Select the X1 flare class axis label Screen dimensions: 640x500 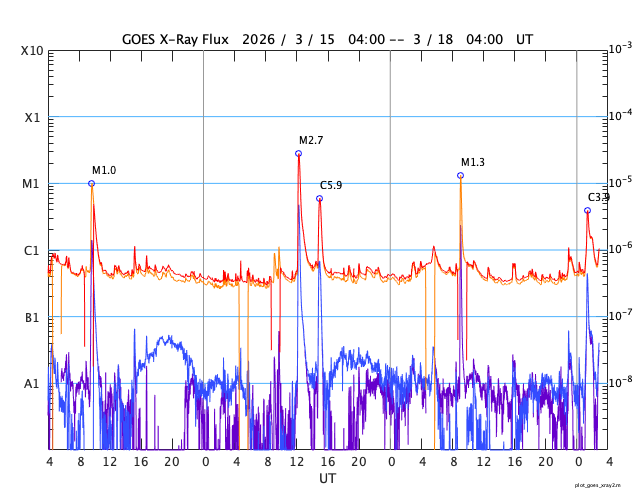[33, 117]
